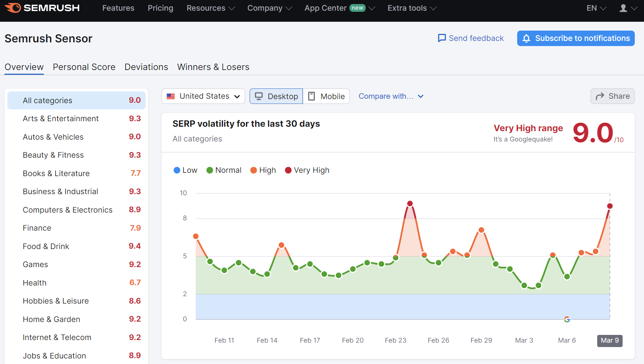
Task: Click the blue Low legend color dot
Action: 177,170
